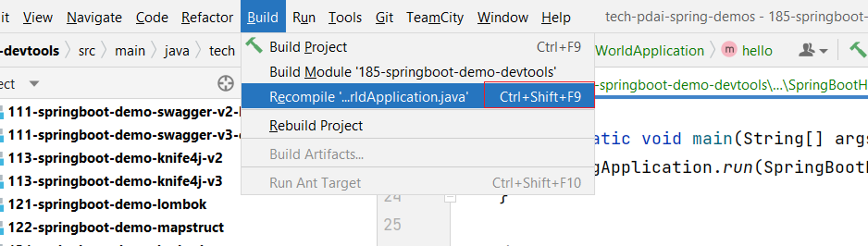Click the green hammer build icon in toolbar
Image resolution: width=868 pixels, height=246 pixels.
857,50
